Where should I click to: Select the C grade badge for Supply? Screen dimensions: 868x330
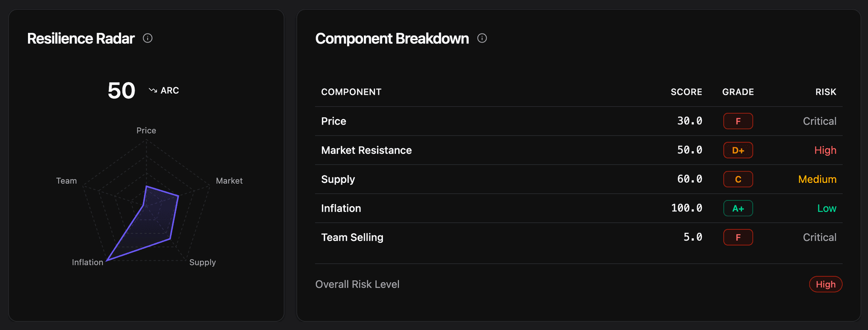(738, 179)
